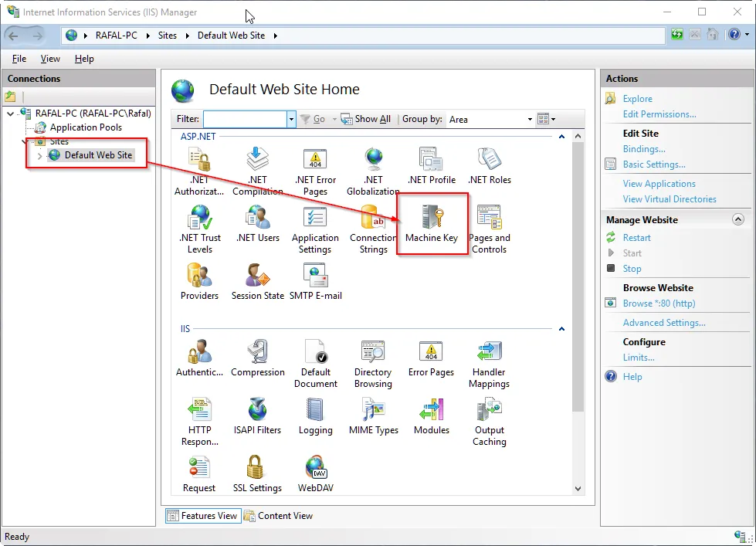756x546 pixels.
Task: Open the Compression feature
Action: point(257,358)
